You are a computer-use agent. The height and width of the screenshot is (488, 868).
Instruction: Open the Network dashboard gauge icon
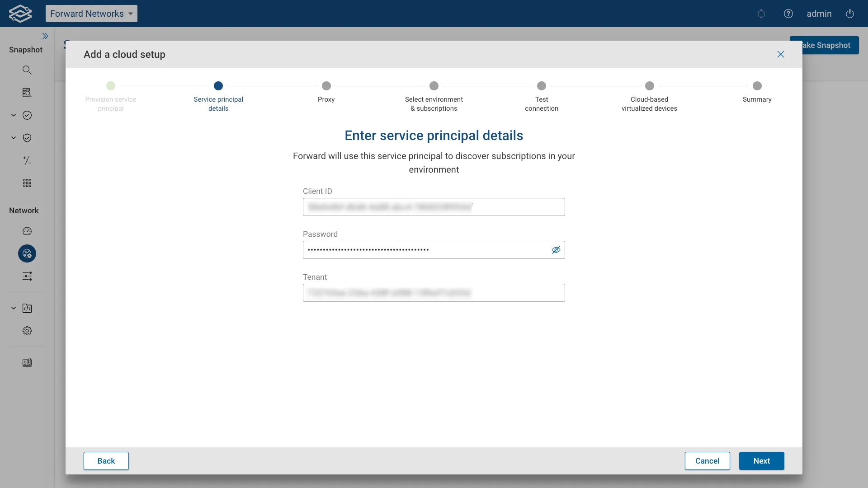pyautogui.click(x=27, y=231)
